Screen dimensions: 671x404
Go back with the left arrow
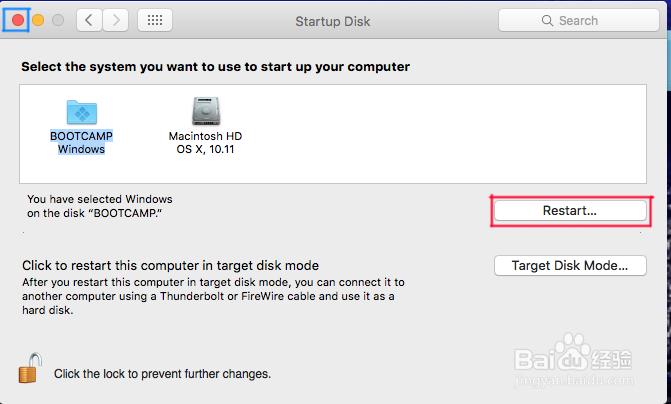click(90, 20)
